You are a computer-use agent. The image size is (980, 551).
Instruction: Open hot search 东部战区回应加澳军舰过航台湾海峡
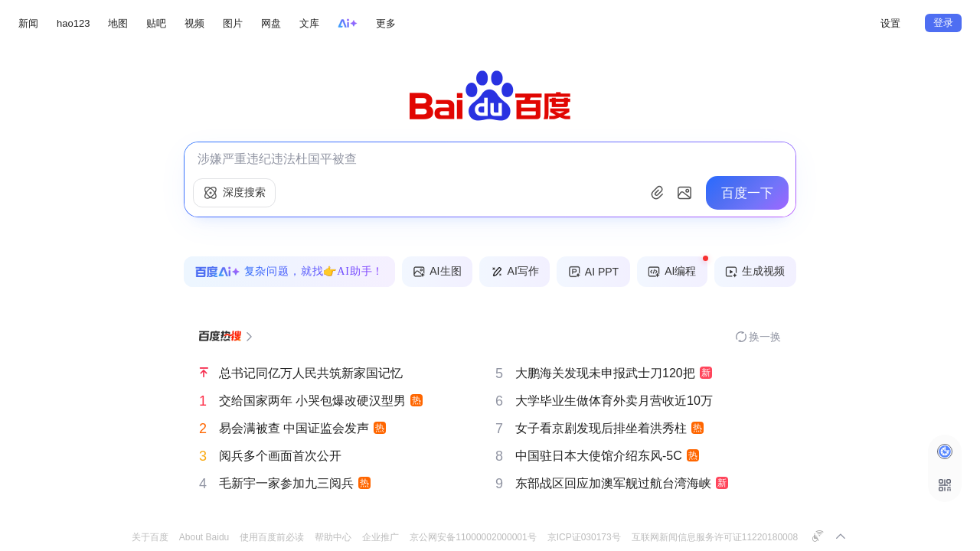click(x=613, y=484)
